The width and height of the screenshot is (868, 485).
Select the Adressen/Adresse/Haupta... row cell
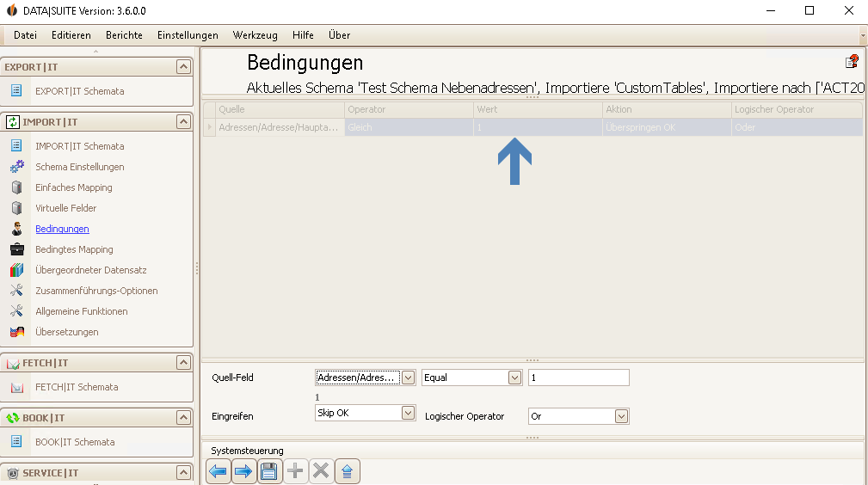(280, 127)
